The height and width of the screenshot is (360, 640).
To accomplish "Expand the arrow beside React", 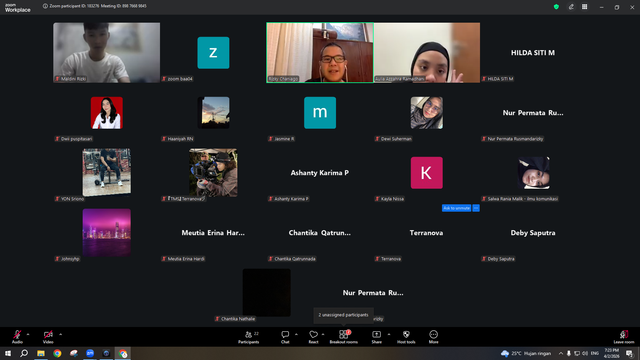I will coord(323,334).
